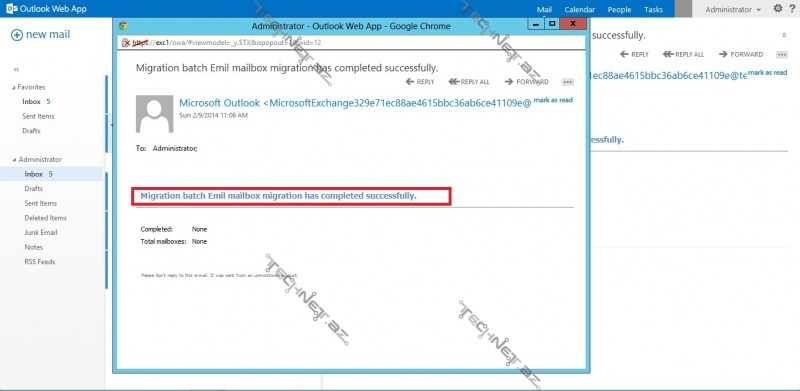Click the Administrator recipient in To line
The height and width of the screenshot is (391, 800).
pyautogui.click(x=175, y=149)
